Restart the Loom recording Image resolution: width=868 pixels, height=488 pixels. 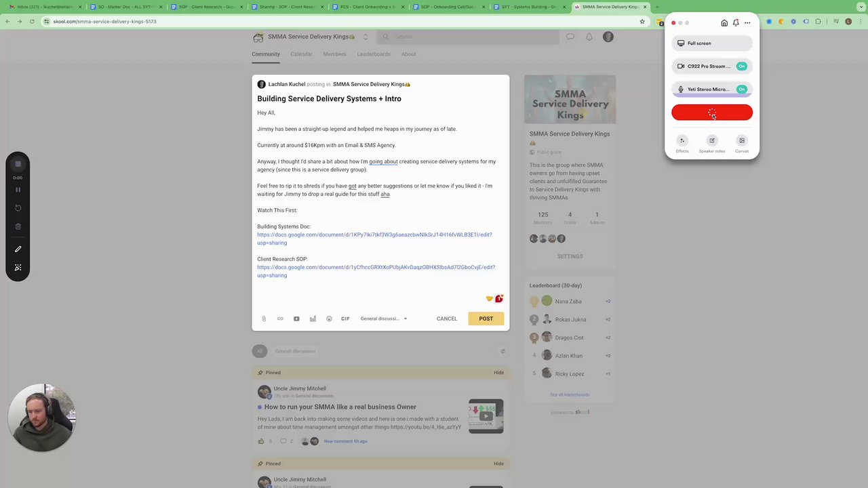click(x=18, y=208)
